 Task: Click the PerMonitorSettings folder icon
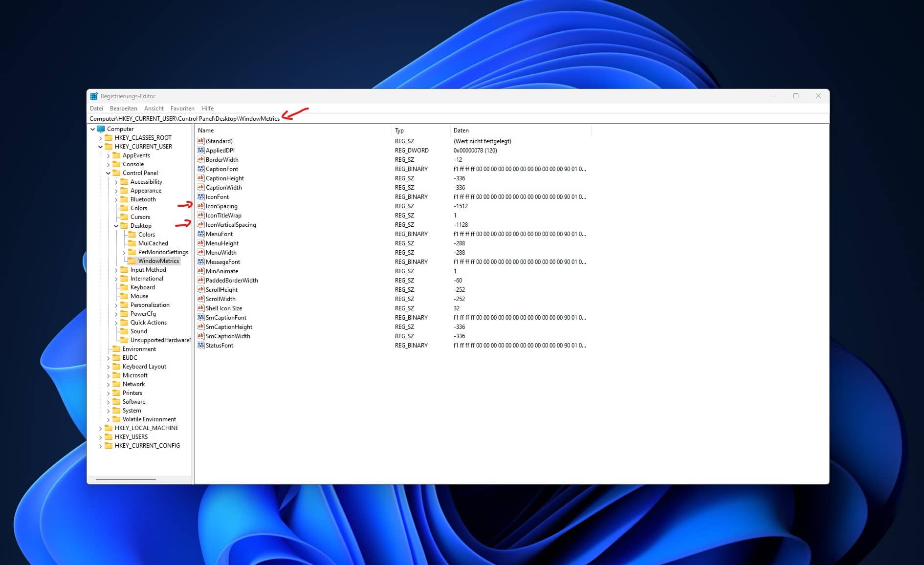click(132, 252)
